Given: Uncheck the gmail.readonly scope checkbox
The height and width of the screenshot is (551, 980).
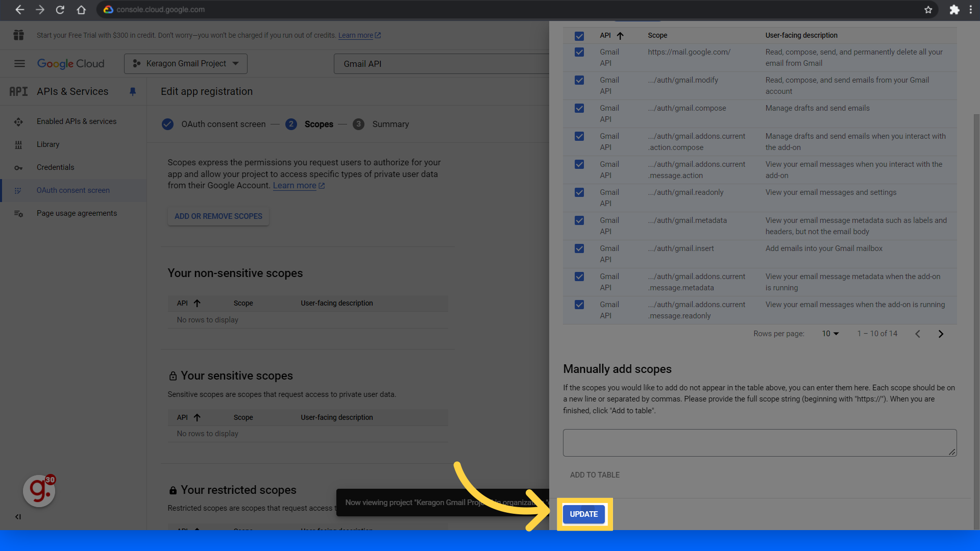Looking at the screenshot, I should pyautogui.click(x=579, y=192).
